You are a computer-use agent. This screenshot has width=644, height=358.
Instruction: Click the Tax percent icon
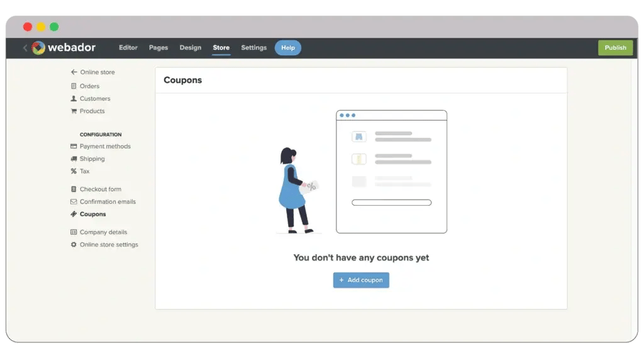click(74, 171)
